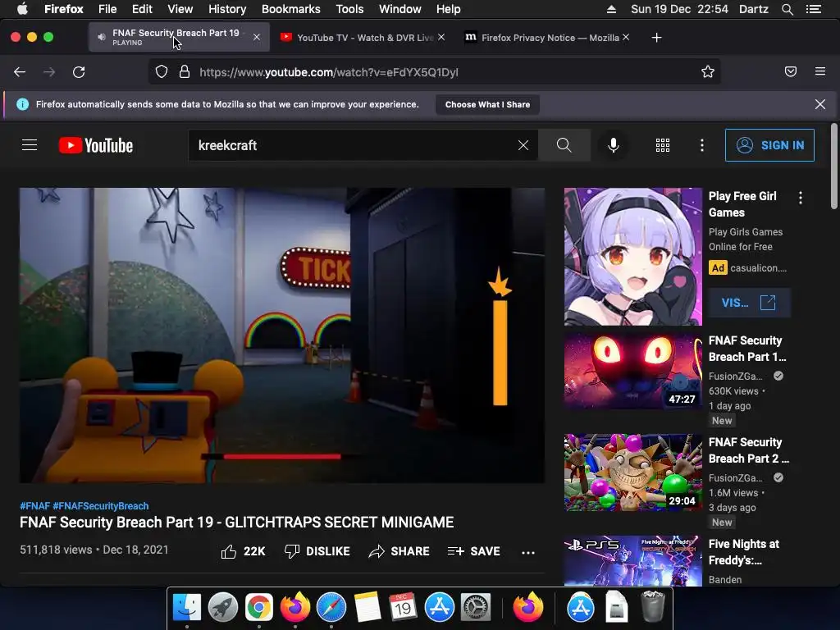The width and height of the screenshot is (840, 630).
Task: Reload the current page
Action: coord(79,72)
